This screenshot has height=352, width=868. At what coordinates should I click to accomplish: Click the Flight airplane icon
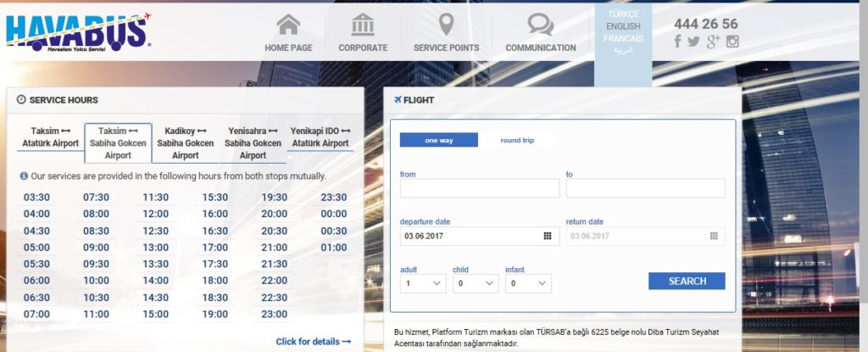click(398, 100)
